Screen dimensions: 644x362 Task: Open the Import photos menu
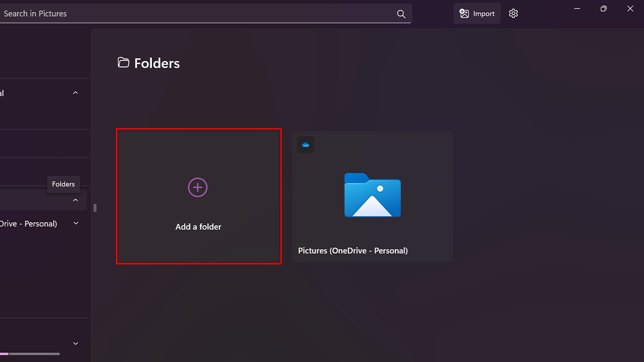(x=477, y=14)
